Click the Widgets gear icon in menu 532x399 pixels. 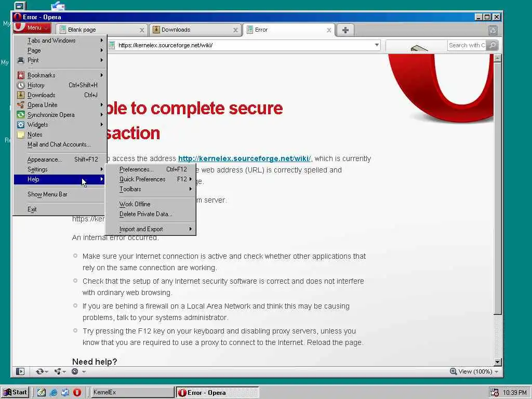point(21,124)
